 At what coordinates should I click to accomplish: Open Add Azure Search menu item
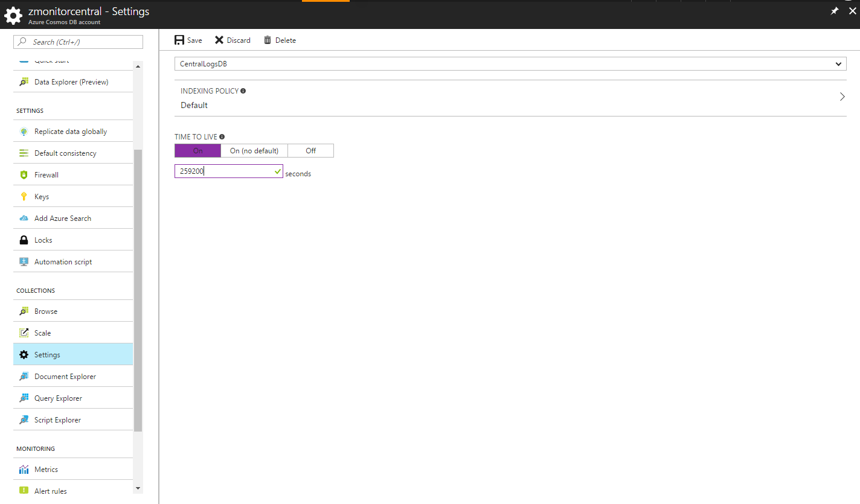[x=73, y=219]
